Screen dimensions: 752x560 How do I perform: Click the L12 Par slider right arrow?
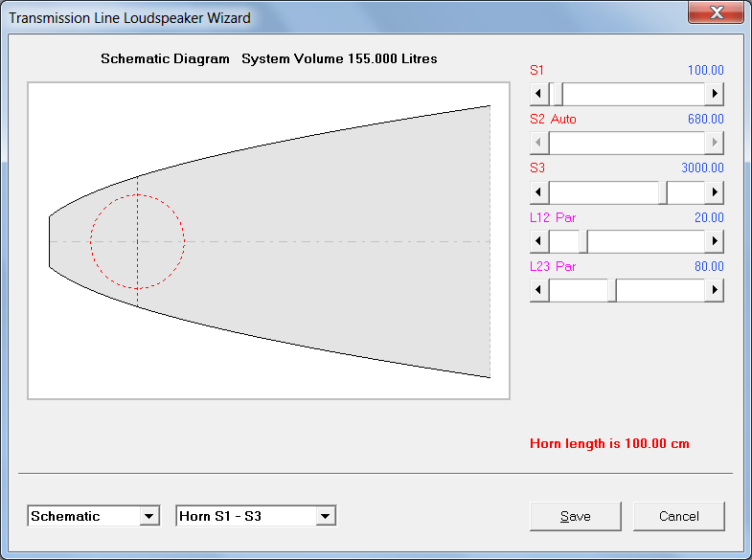[714, 241]
